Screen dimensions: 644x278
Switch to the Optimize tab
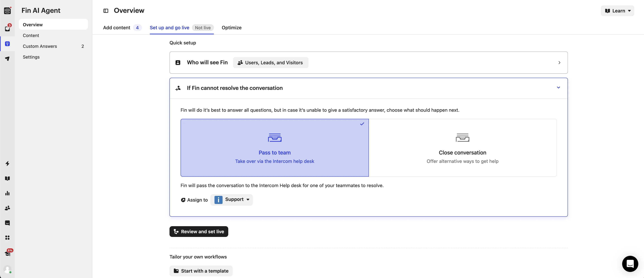click(x=231, y=28)
